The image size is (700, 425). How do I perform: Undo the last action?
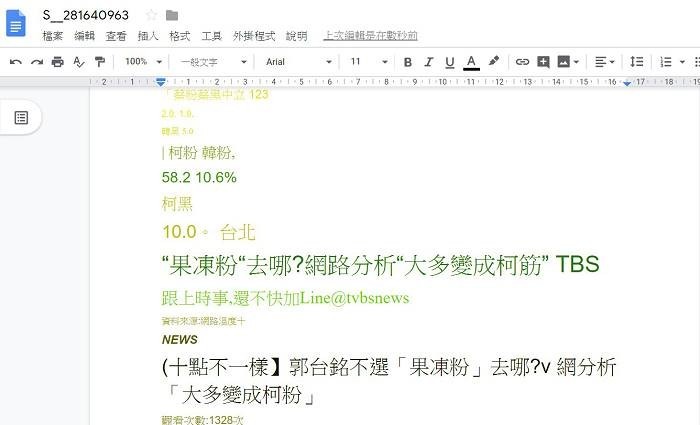click(x=16, y=62)
